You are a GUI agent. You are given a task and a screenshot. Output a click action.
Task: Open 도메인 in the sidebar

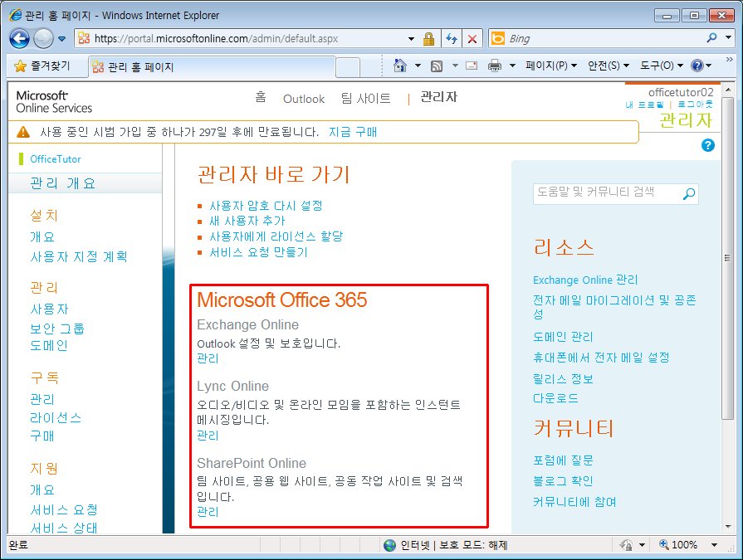point(49,346)
